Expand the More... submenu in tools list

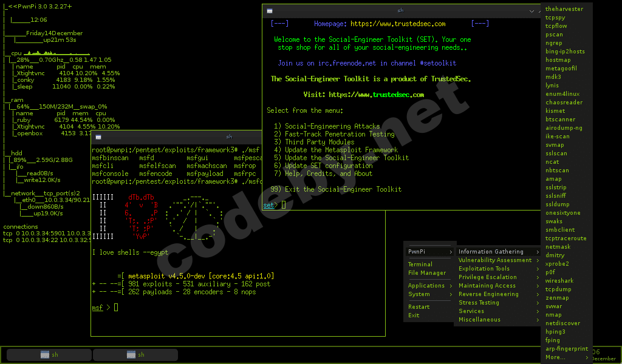coord(567,357)
